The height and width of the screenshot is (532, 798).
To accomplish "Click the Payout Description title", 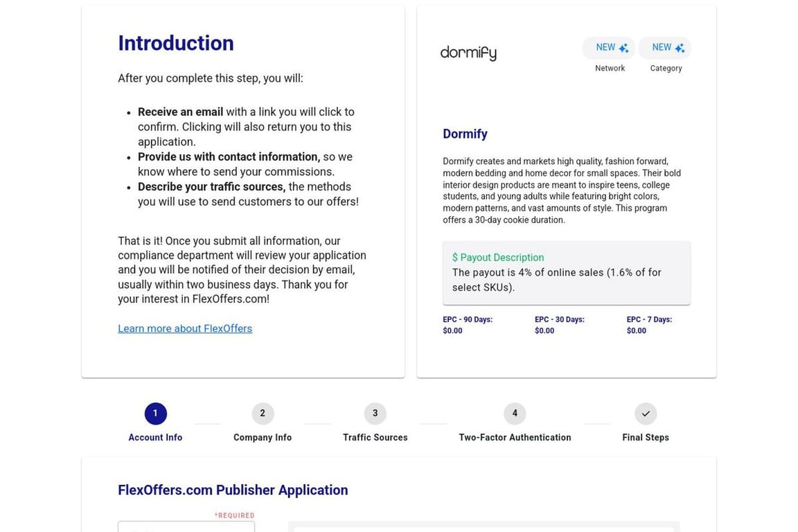I will pos(498,258).
